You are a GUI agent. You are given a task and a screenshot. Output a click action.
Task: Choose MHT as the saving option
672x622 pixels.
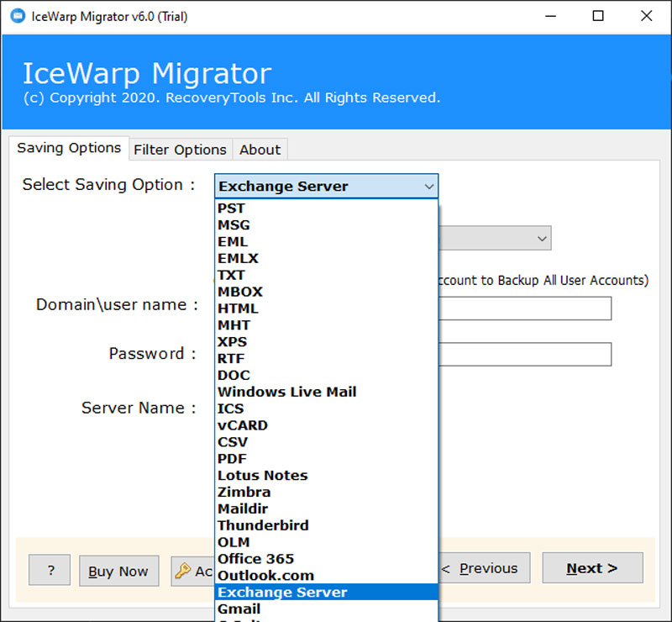pos(326,325)
